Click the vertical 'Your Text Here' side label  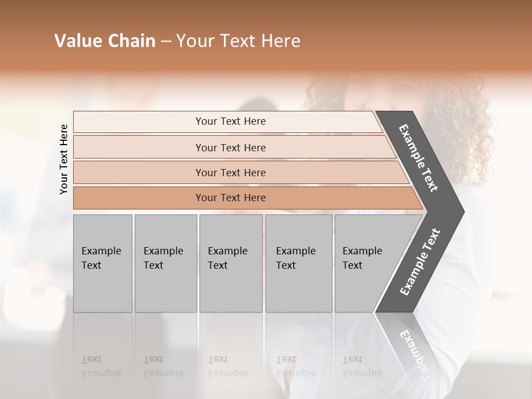pyautogui.click(x=64, y=160)
